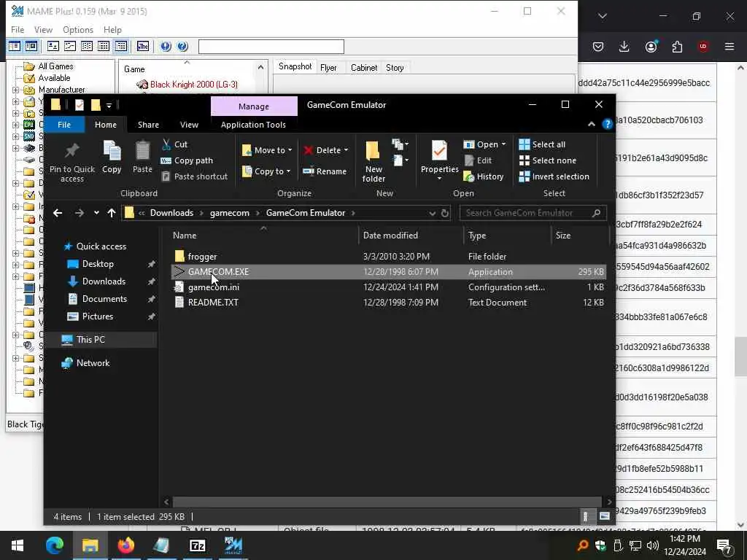Open MAME Options menu

tap(78, 29)
